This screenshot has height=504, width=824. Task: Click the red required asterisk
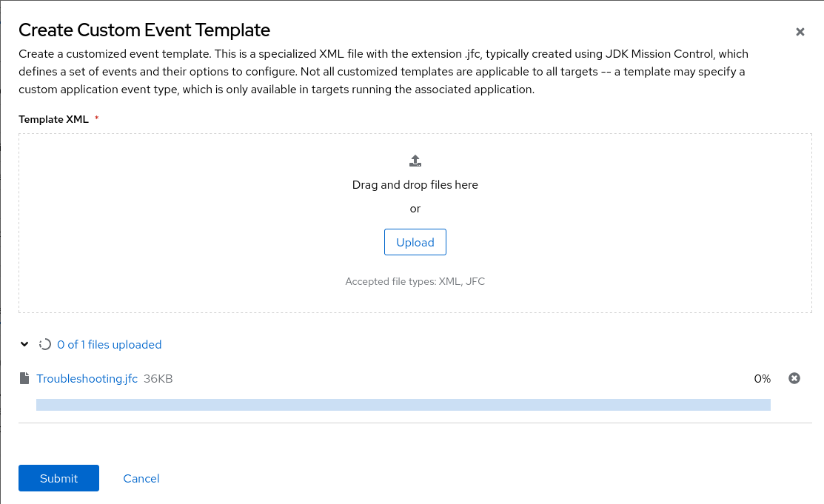tap(96, 119)
